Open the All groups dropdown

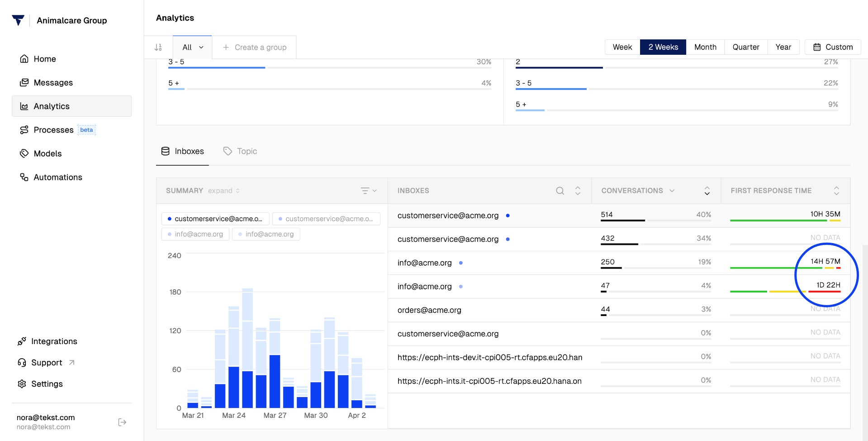[193, 47]
